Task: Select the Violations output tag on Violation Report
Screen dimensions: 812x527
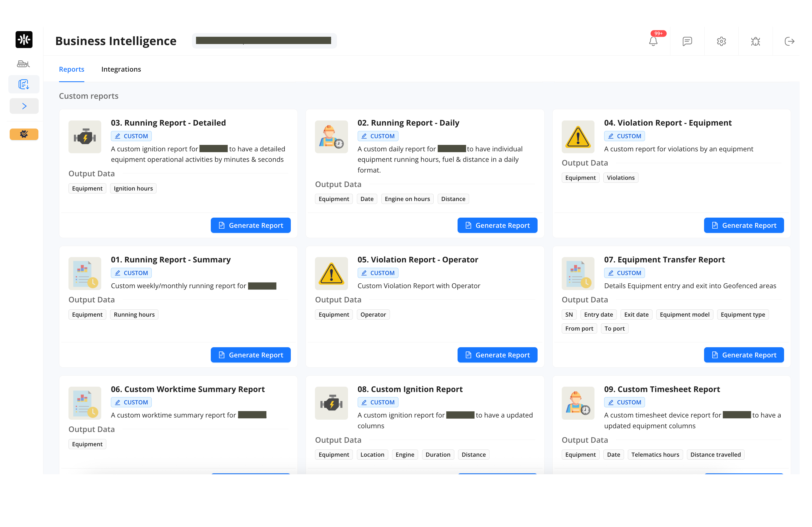Action: [621, 177]
